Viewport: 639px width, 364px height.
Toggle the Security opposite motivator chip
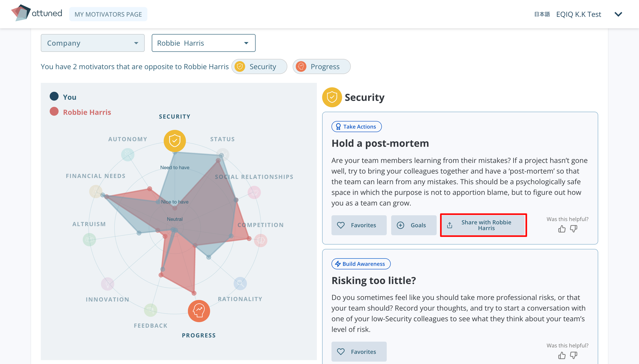coord(259,67)
